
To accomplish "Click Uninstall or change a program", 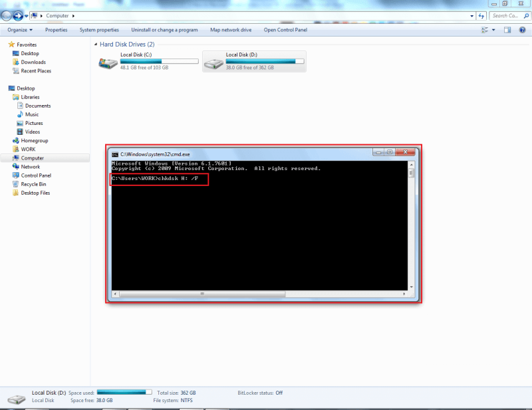I will (164, 30).
